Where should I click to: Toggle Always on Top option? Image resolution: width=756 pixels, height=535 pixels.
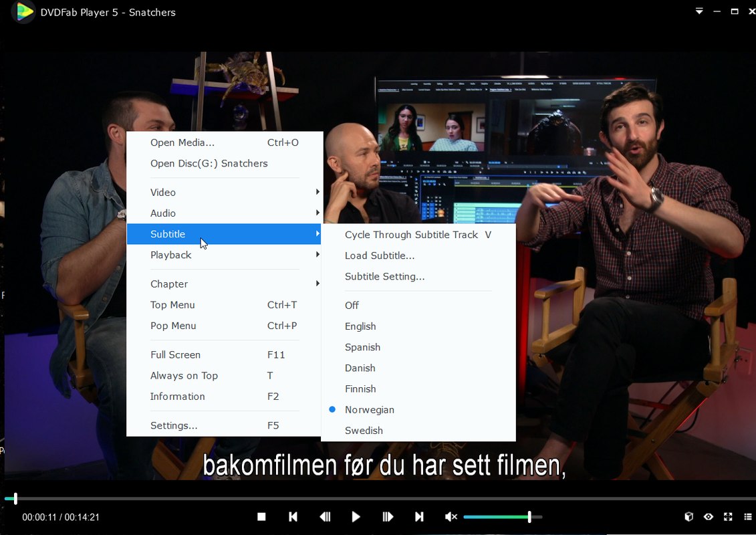tap(224, 375)
